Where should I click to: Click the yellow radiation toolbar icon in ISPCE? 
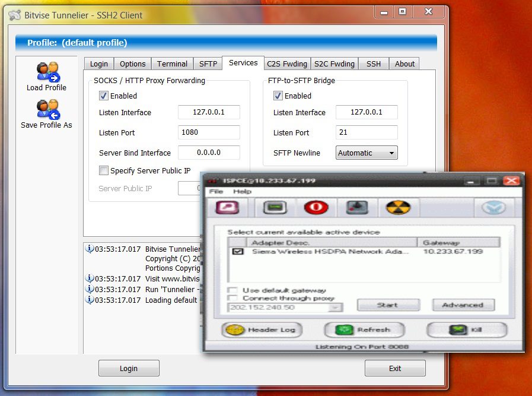click(x=398, y=207)
